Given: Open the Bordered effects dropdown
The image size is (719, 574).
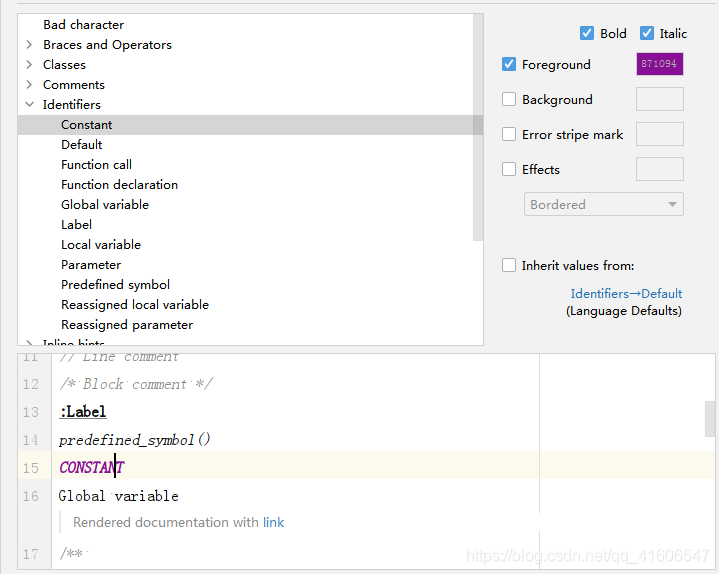Looking at the screenshot, I should click(603, 204).
